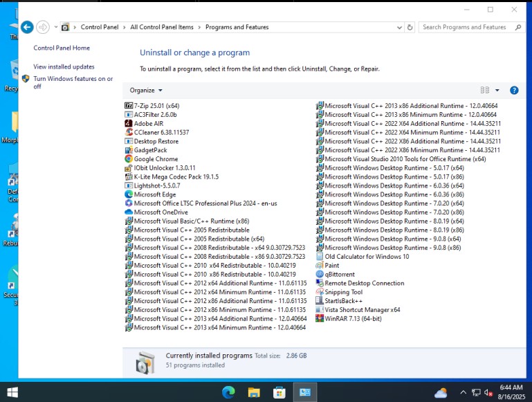Image resolution: width=532 pixels, height=402 pixels.
Task: Click the CCleaner program icon
Action: [129, 132]
